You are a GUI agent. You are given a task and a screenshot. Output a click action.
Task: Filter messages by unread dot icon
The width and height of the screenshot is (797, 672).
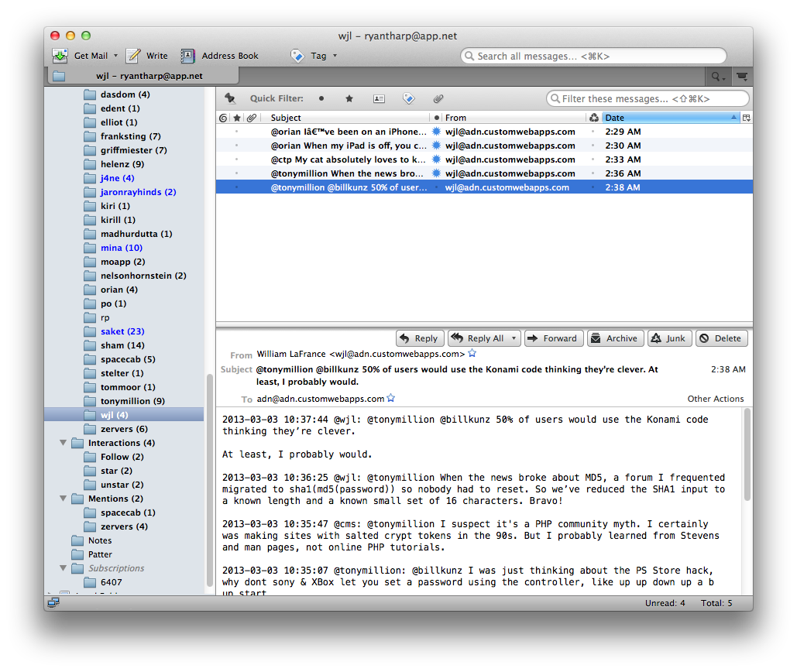point(321,98)
